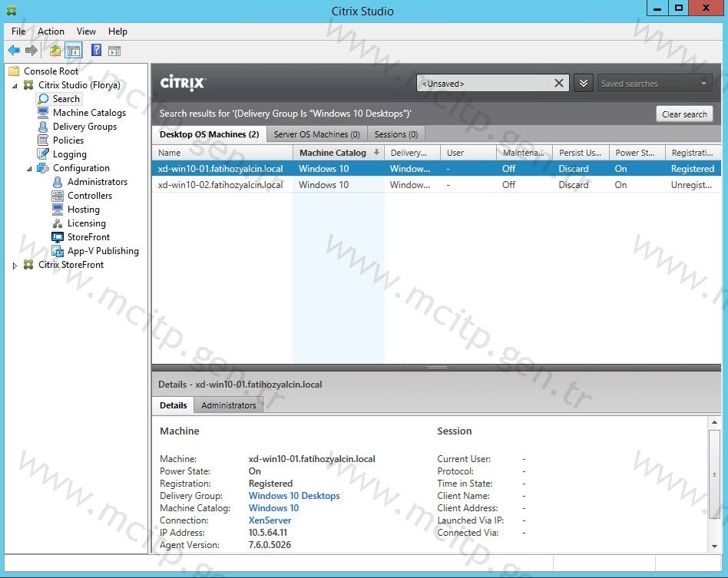This screenshot has width=728, height=578.
Task: Sort by Registration column header
Action: coord(693,153)
